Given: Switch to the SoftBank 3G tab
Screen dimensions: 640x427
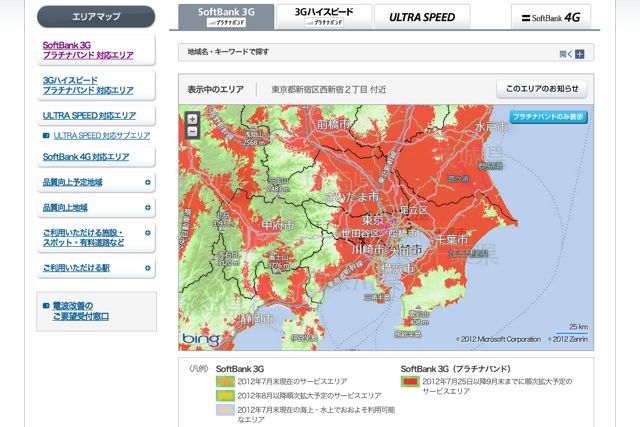Looking at the screenshot, I should click(x=226, y=17).
